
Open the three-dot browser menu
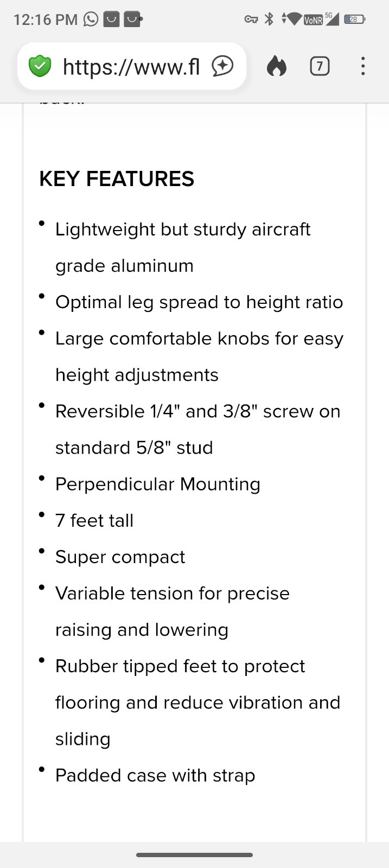point(363,66)
